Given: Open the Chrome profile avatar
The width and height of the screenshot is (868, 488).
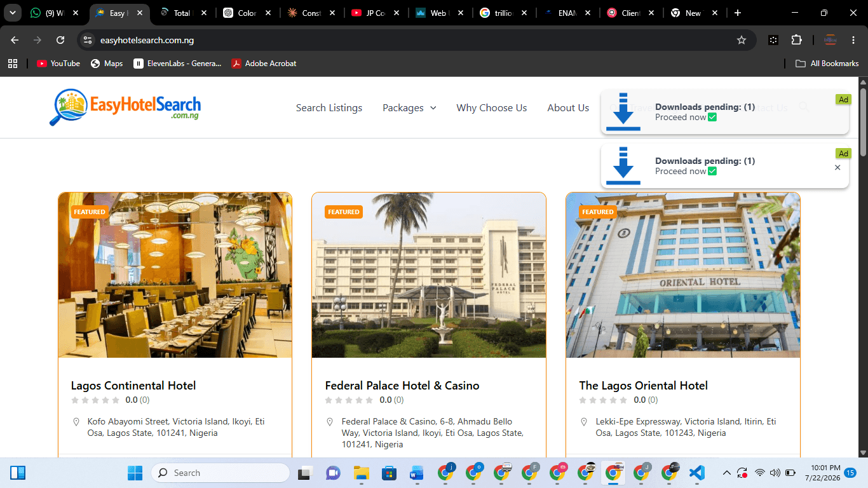Looking at the screenshot, I should [x=830, y=40].
